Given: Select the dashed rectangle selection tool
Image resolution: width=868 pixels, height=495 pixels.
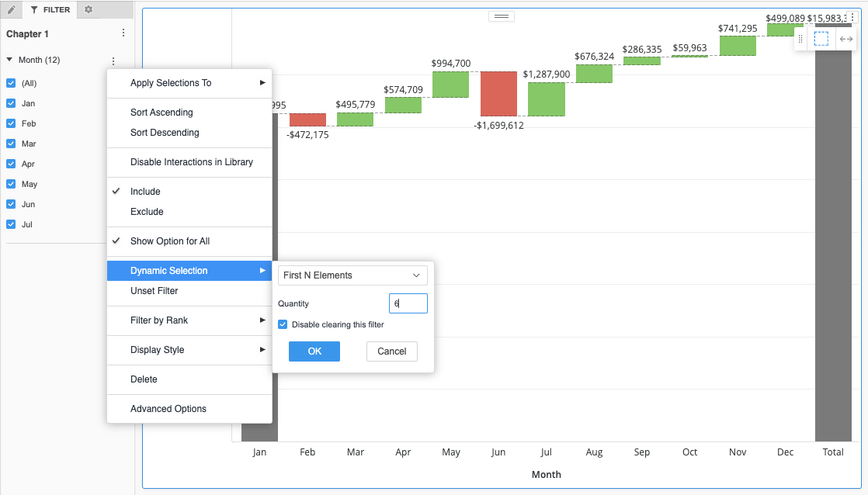Looking at the screenshot, I should point(821,39).
